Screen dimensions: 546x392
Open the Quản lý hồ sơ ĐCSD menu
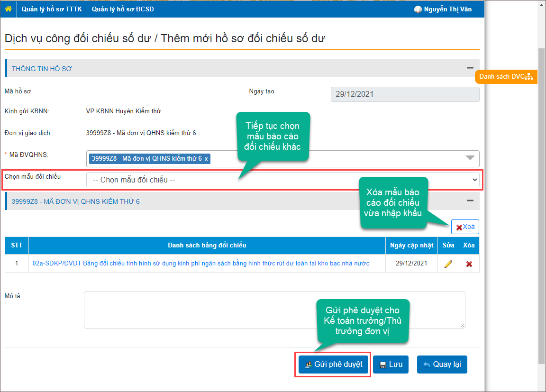(x=123, y=9)
